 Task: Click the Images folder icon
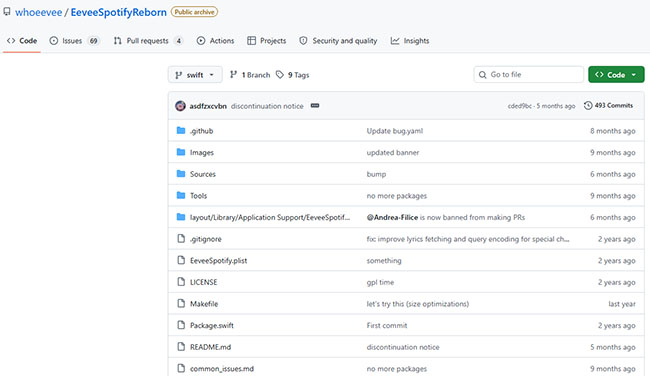pos(181,152)
